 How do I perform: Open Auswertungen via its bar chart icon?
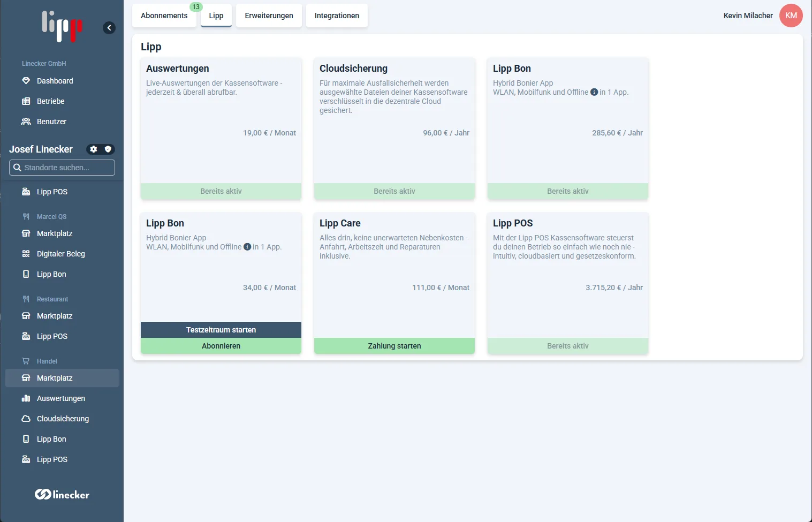[x=26, y=398]
